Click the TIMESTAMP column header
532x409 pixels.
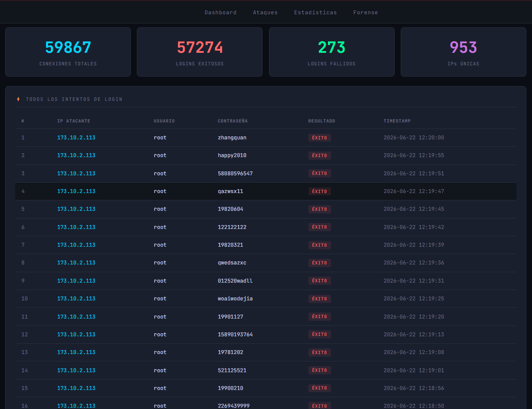click(397, 121)
